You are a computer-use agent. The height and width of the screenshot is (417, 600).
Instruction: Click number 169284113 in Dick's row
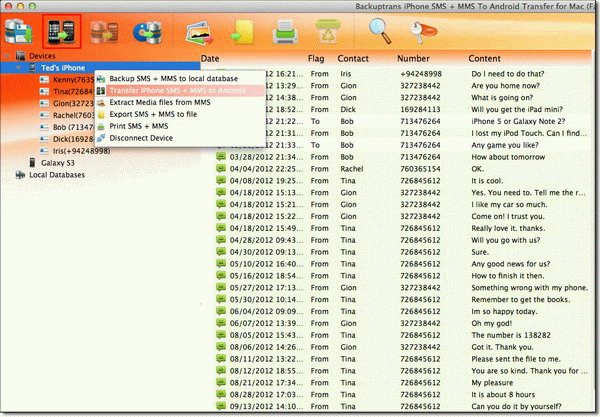pos(420,109)
